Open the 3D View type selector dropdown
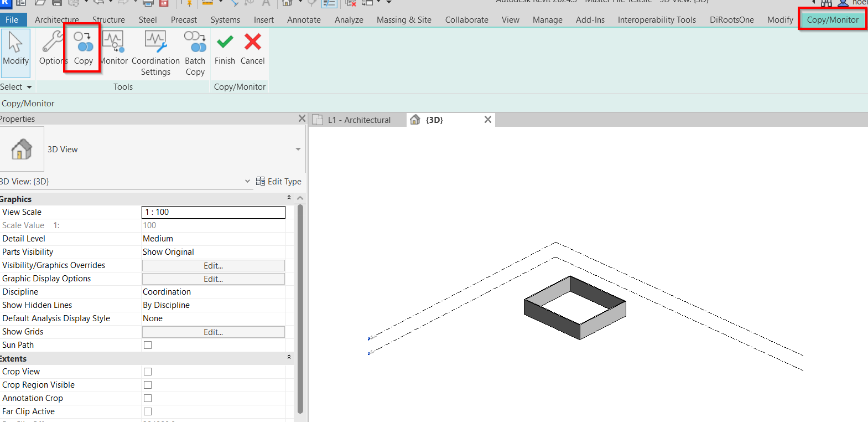 [298, 150]
